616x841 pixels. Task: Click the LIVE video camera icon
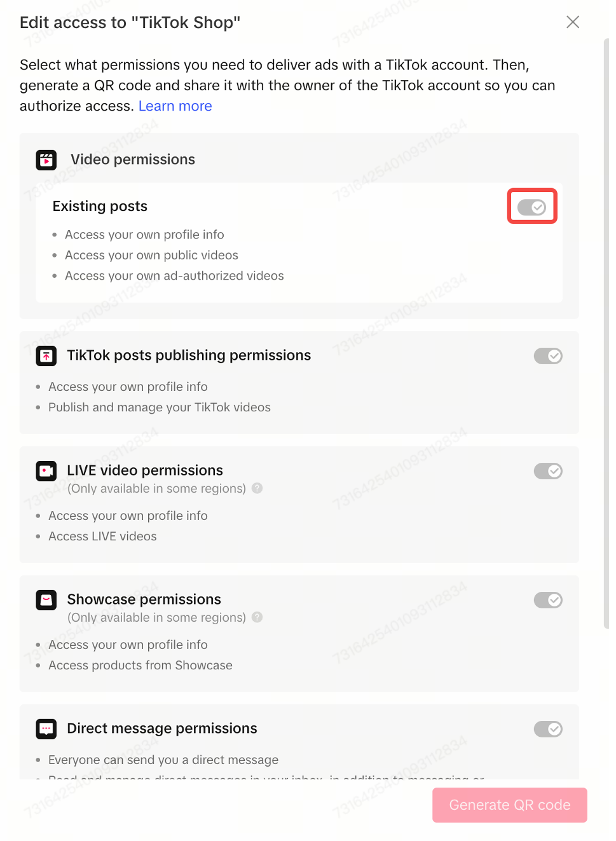(x=46, y=471)
